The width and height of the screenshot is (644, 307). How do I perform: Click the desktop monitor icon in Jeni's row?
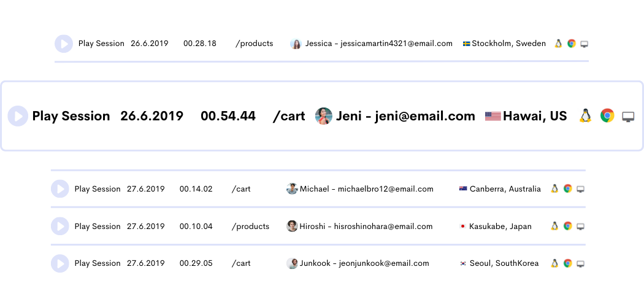[627, 116]
